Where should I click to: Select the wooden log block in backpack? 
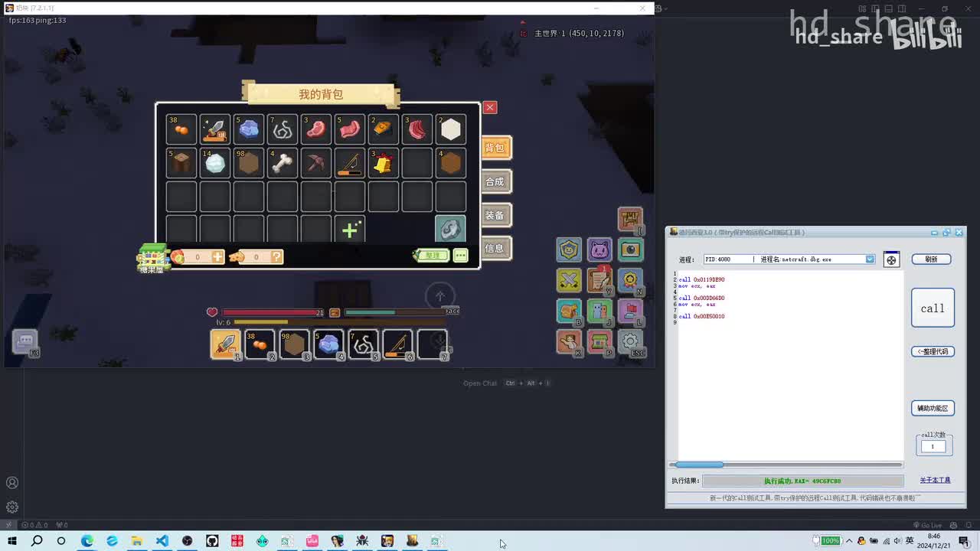(181, 163)
